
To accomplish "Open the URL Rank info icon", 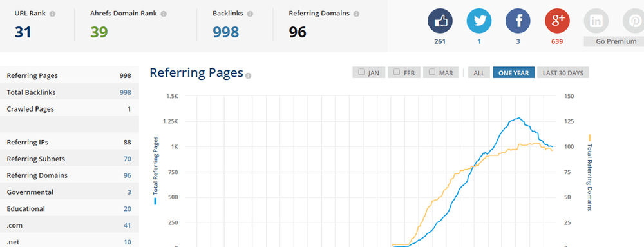I will pyautogui.click(x=52, y=14).
